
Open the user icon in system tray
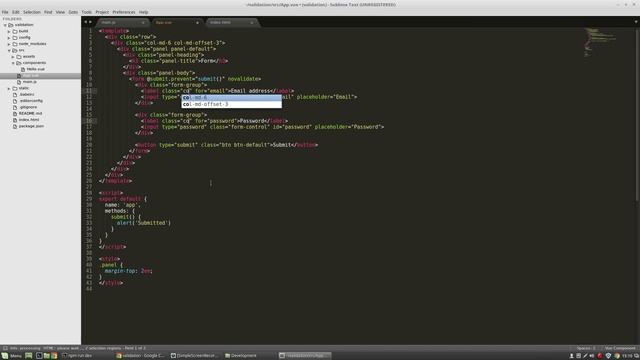pos(571,356)
